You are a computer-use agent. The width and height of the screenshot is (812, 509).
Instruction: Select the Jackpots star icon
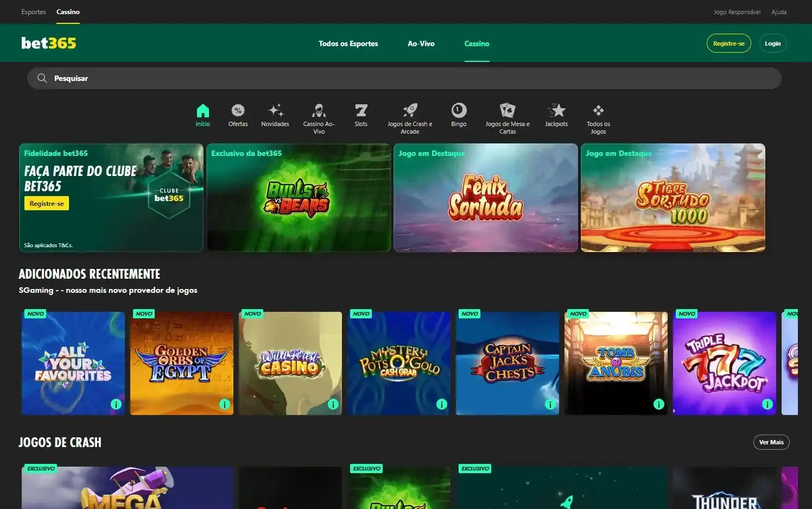(556, 110)
